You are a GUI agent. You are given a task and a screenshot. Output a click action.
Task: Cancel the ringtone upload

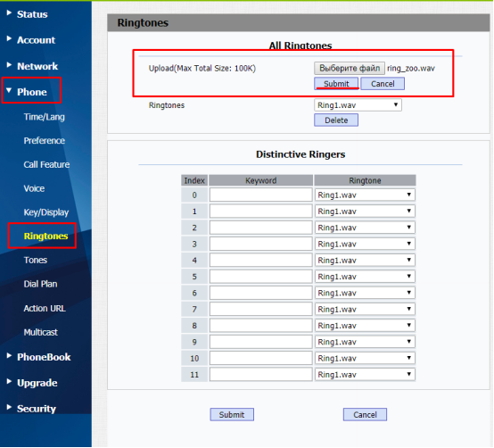coord(383,84)
